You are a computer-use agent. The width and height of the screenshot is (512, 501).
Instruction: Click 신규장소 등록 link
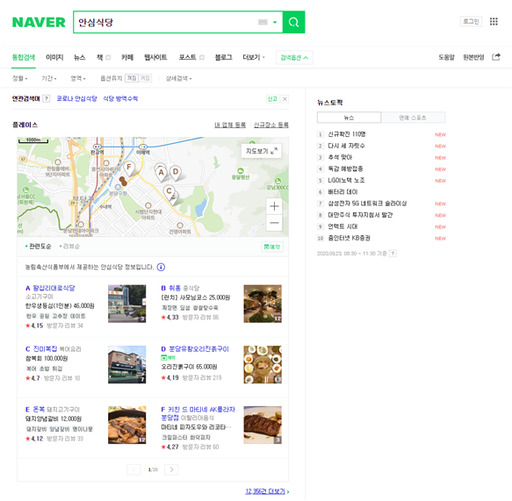point(271,125)
